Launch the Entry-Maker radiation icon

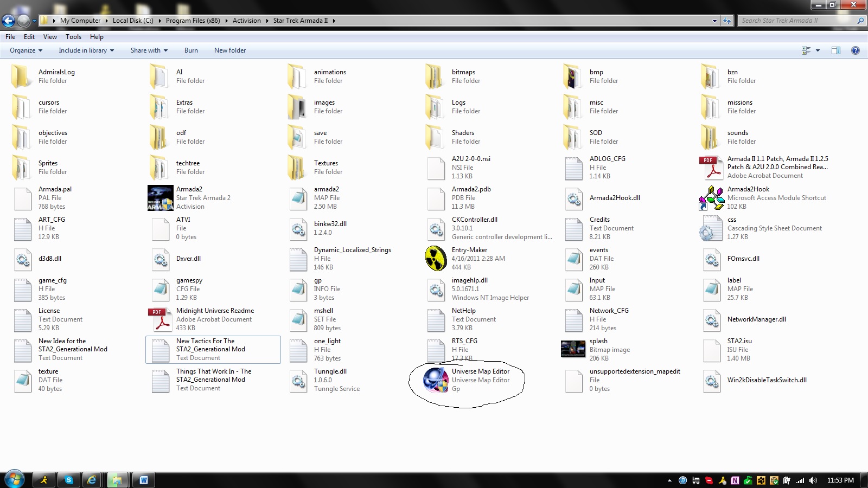tap(436, 258)
